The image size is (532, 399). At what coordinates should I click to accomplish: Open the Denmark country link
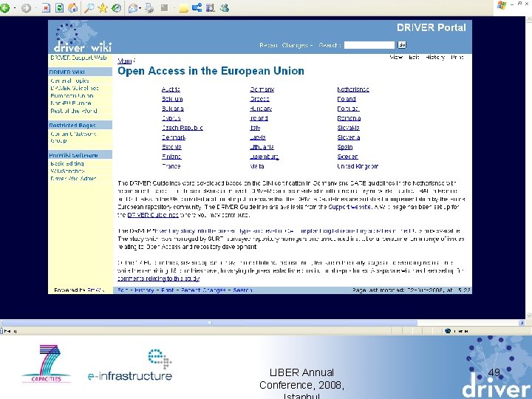click(174, 137)
